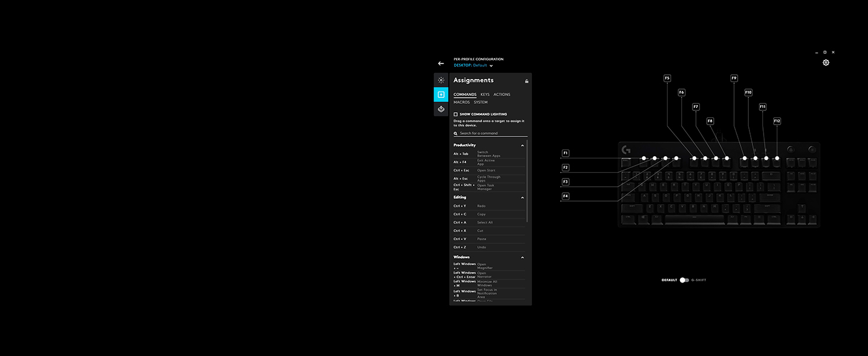Click the search magnifier icon
868x356 pixels.
[x=455, y=133]
